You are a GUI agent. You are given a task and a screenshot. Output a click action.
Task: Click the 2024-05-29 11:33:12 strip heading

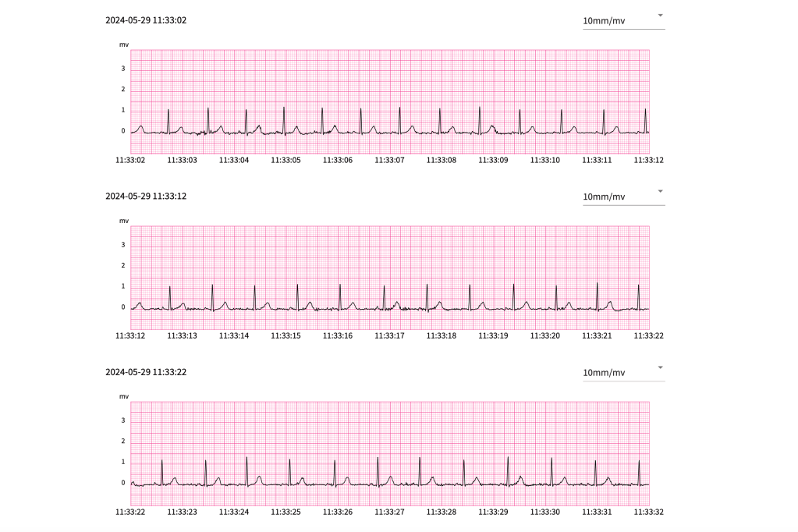coord(146,196)
